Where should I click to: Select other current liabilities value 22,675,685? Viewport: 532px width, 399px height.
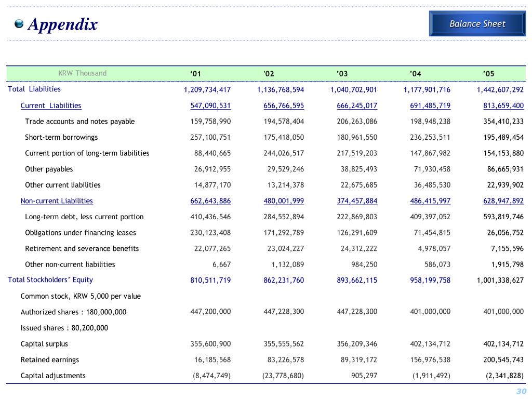pos(359,185)
